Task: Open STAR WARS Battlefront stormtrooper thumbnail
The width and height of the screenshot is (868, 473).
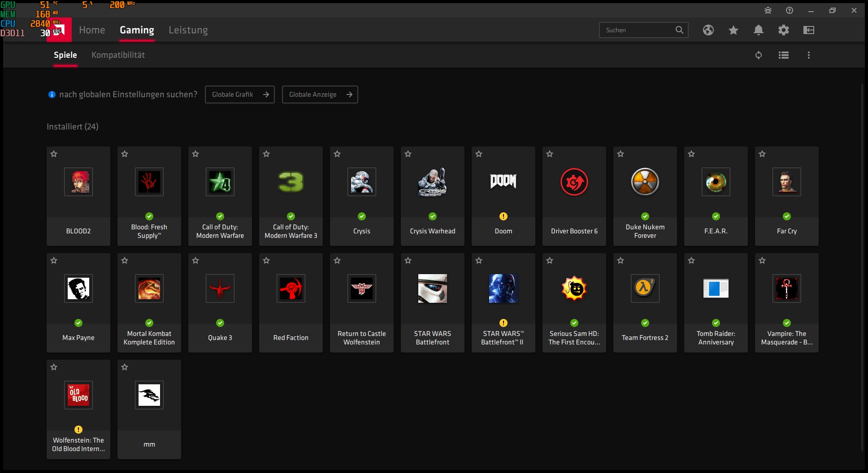Action: coord(433,288)
